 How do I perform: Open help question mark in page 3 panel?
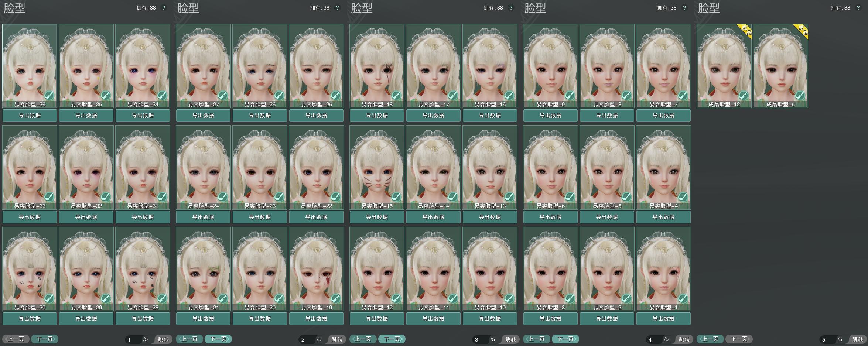pyautogui.click(x=511, y=8)
